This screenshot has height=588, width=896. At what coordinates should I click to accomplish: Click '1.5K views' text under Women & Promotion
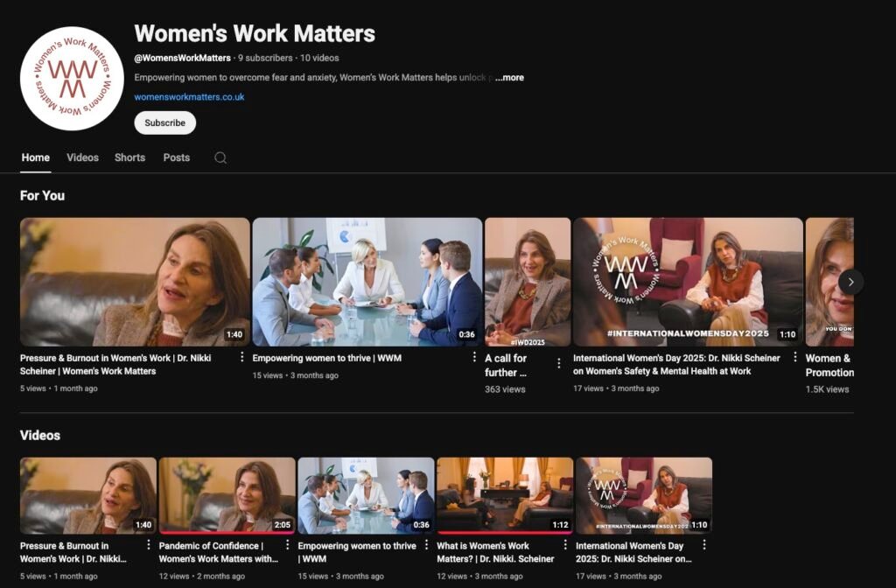tap(828, 389)
